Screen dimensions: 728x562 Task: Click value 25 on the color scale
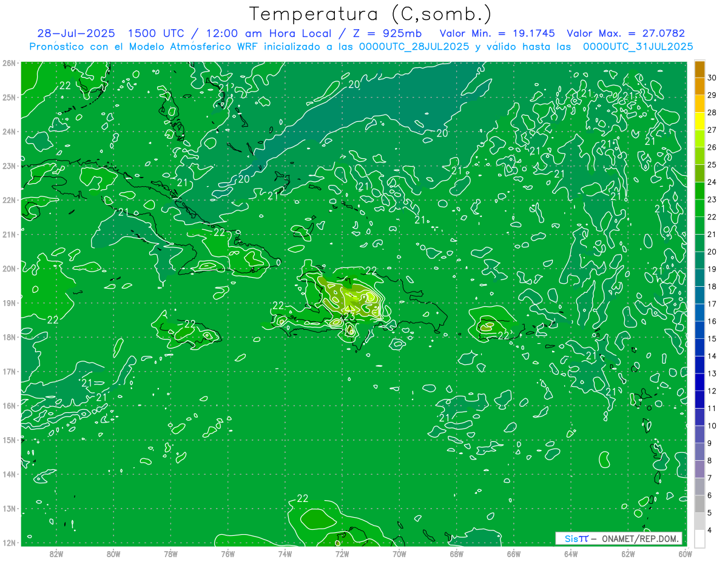tap(712, 165)
